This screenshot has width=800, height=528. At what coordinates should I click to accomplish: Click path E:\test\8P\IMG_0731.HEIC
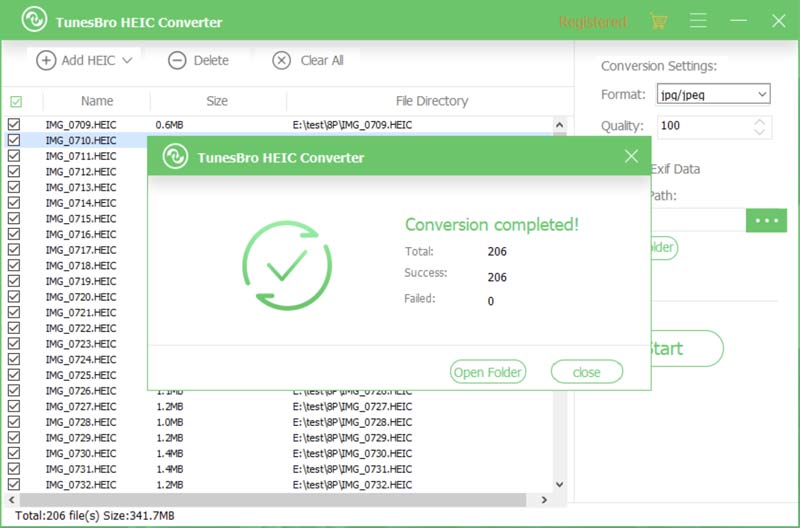point(352,469)
